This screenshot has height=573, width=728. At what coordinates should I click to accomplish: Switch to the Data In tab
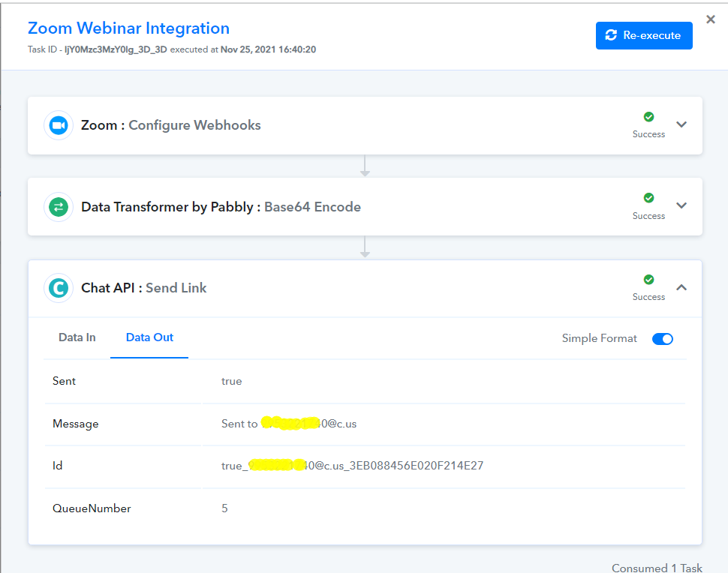77,337
